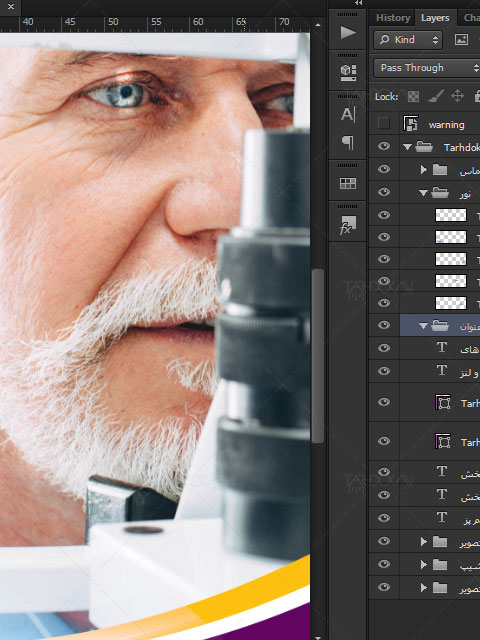
Task: Click canvas scrollbar up arrow
Action: pos(318,25)
